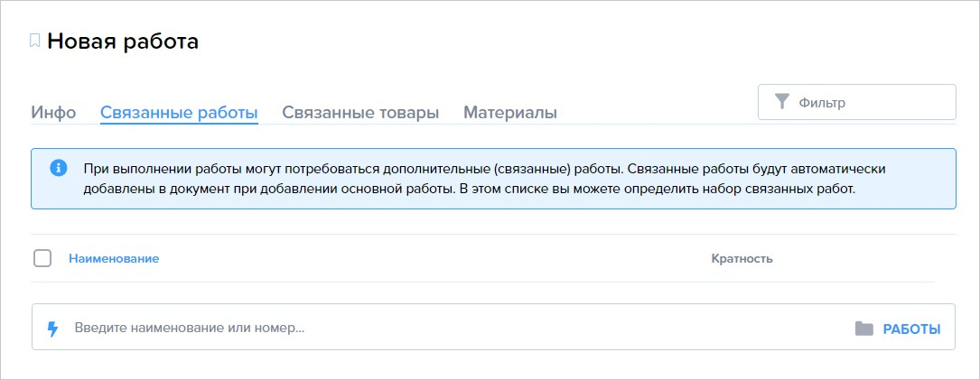This screenshot has width=980, height=380.
Task: Click the blue info circle icon
Action: point(58,168)
